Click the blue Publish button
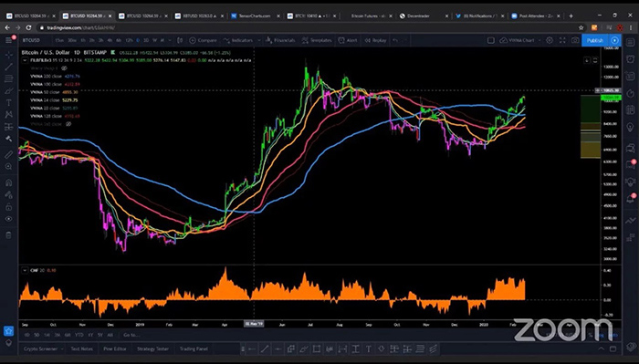The height and width of the screenshot is (364, 639). 595,40
